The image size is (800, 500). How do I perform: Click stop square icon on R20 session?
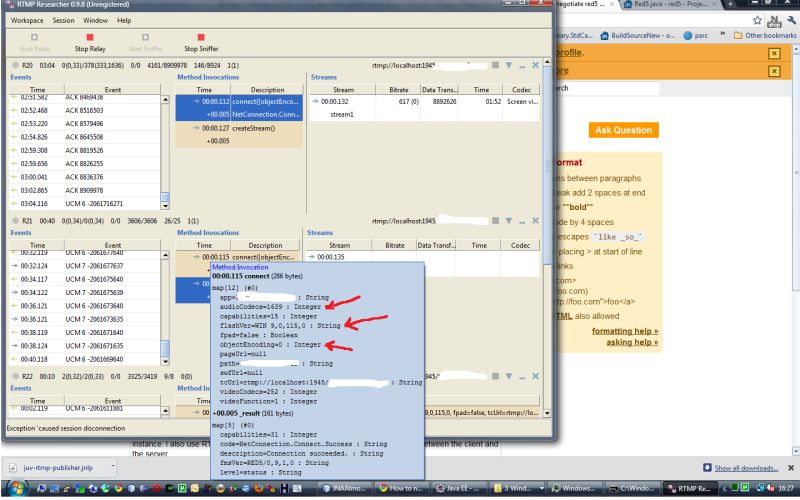point(495,65)
